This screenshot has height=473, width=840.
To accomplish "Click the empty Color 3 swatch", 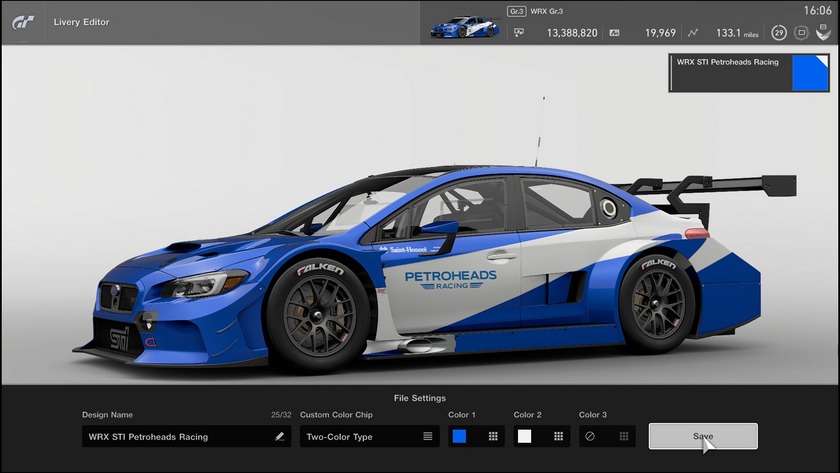I will click(x=590, y=436).
